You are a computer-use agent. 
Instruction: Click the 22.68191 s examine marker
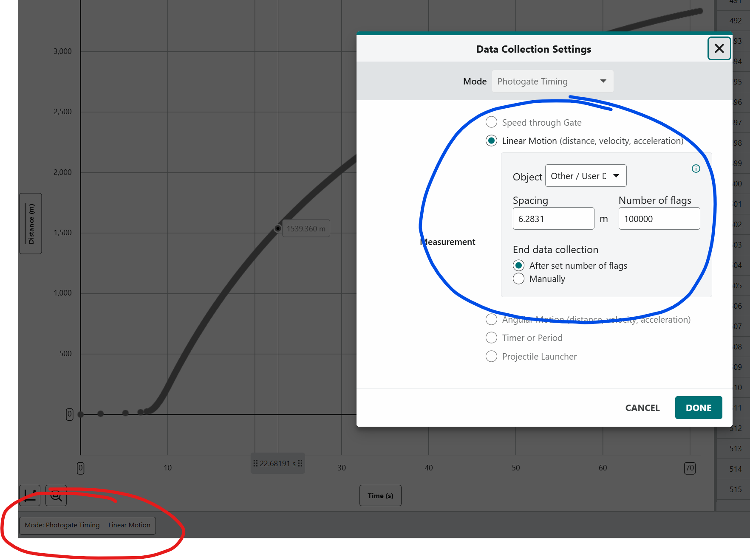pyautogui.click(x=277, y=463)
